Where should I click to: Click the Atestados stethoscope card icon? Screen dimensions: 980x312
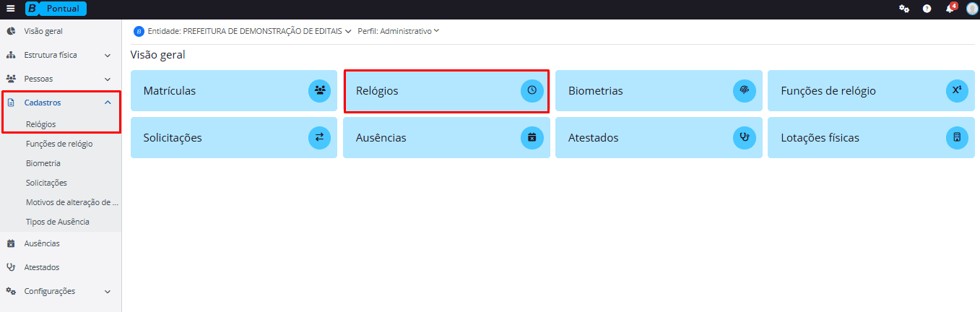pos(744,137)
